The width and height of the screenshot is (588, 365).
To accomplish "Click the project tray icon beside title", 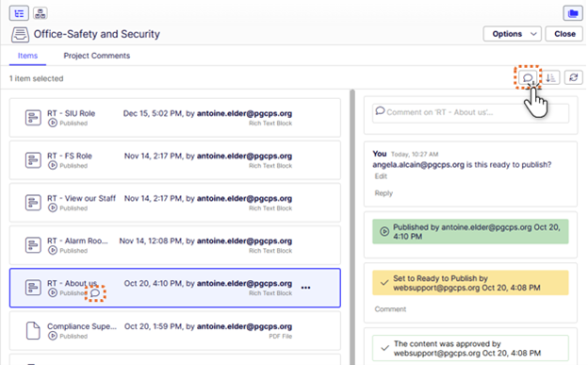I will point(20,35).
